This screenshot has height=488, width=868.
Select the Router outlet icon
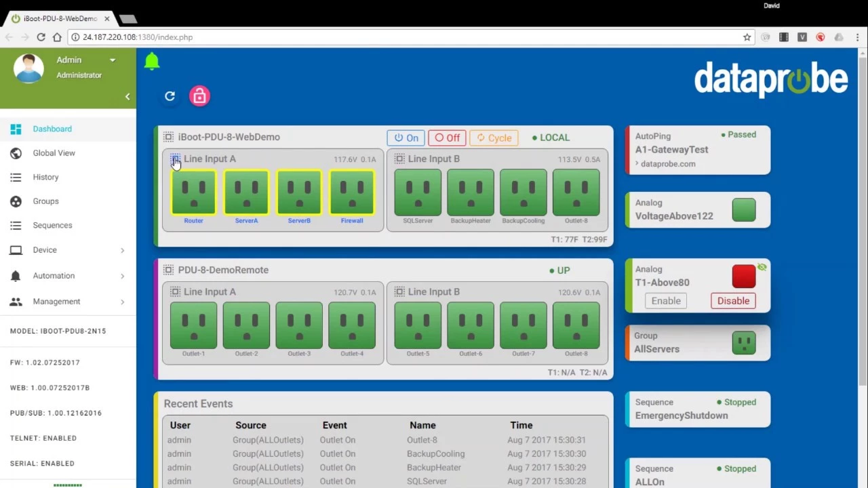pos(193,192)
